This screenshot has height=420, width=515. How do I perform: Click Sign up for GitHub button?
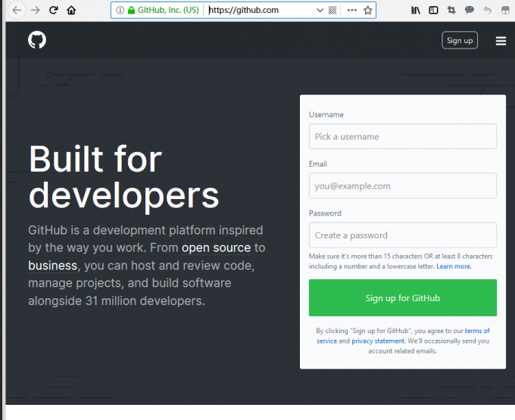[x=403, y=297]
